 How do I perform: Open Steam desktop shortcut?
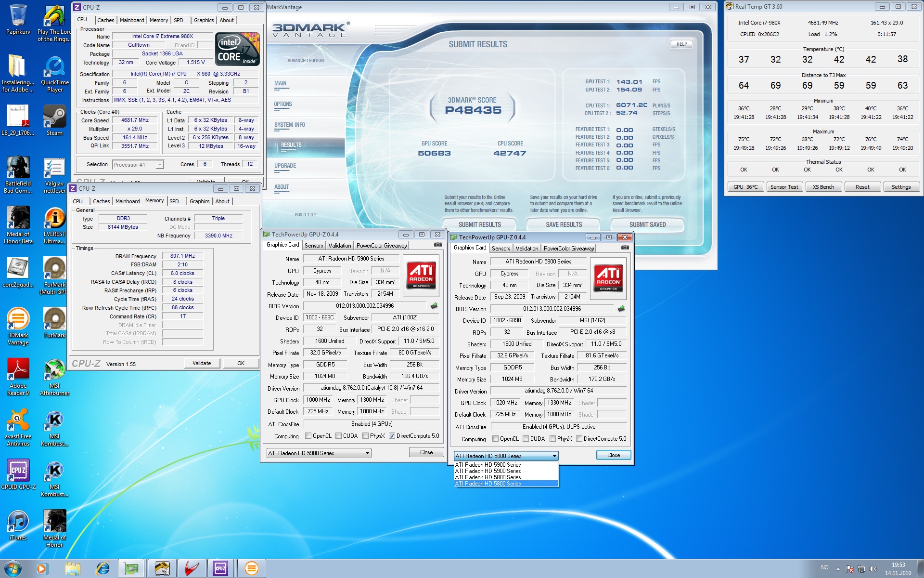[x=54, y=120]
